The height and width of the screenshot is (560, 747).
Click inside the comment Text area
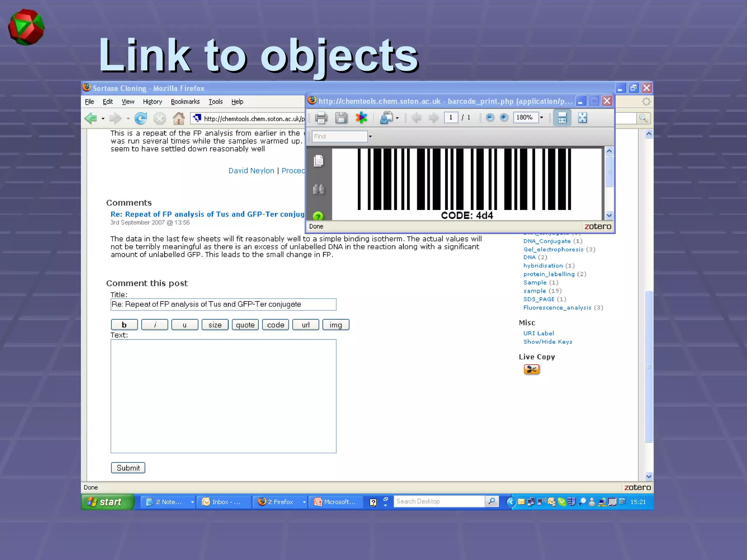[224, 396]
